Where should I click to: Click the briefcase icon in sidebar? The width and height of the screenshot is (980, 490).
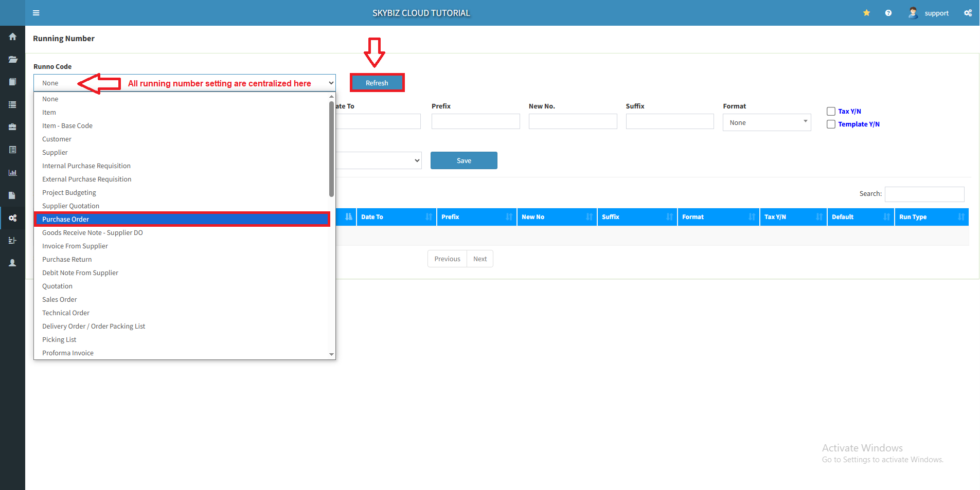(x=12, y=127)
